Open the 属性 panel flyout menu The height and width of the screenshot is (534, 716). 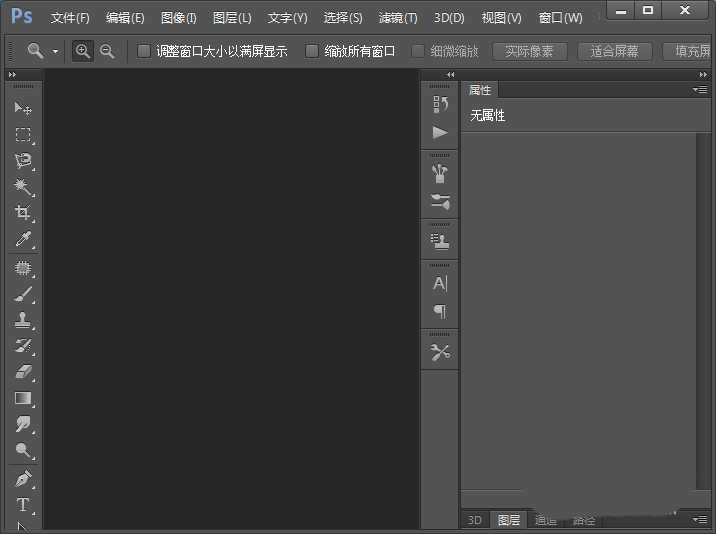click(700, 90)
